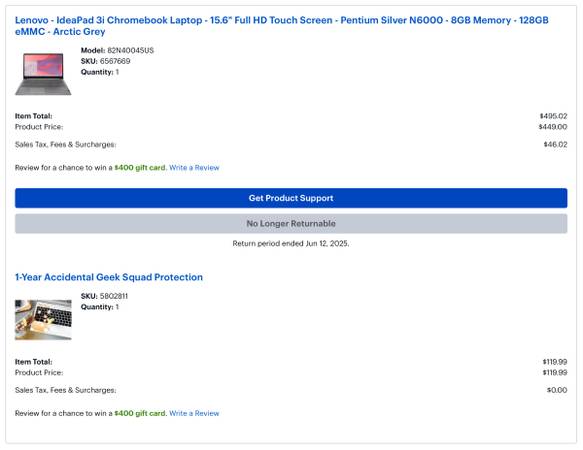Click the laptop Product Price $449.00
This screenshot has height=450, width=583.
click(x=553, y=127)
